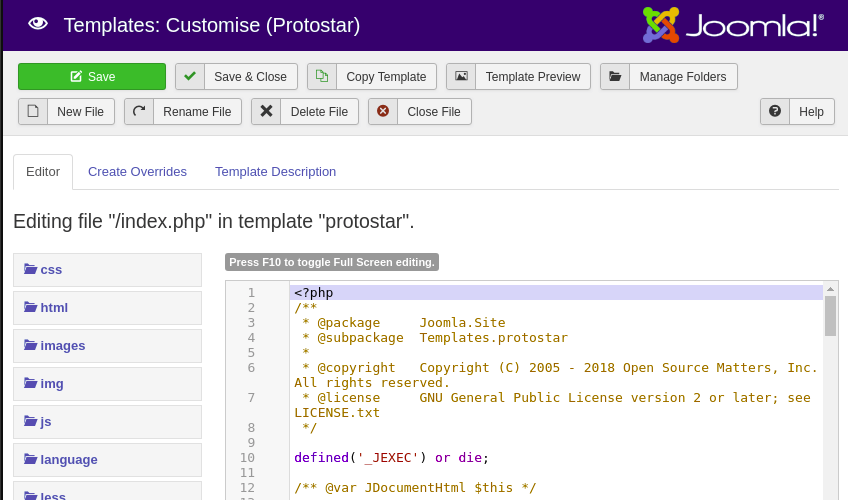This screenshot has height=500, width=848.
Task: Click the Template Preview image icon
Action: [461, 77]
